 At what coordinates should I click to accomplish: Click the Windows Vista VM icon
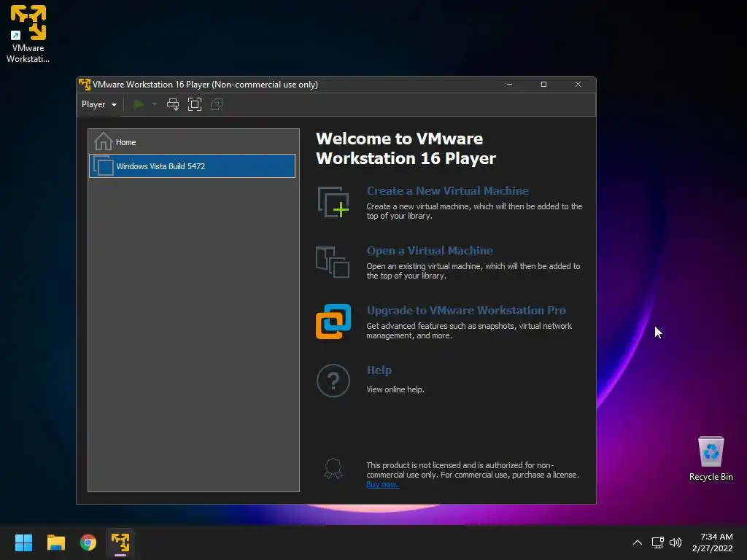[104, 166]
